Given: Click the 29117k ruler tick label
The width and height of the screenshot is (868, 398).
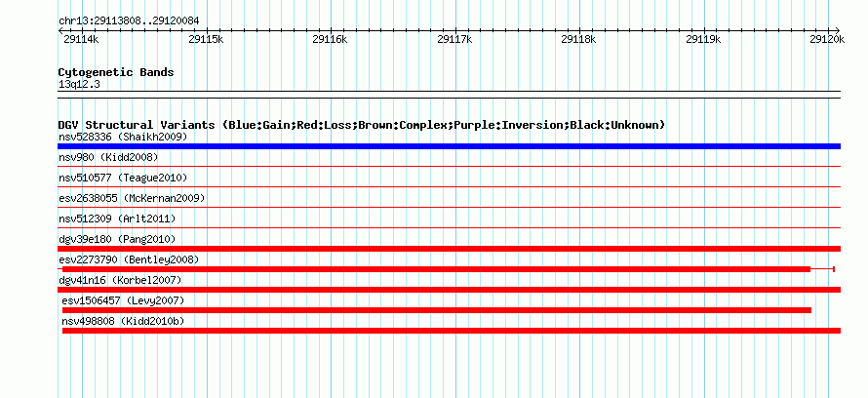Looking at the screenshot, I should (x=454, y=39).
